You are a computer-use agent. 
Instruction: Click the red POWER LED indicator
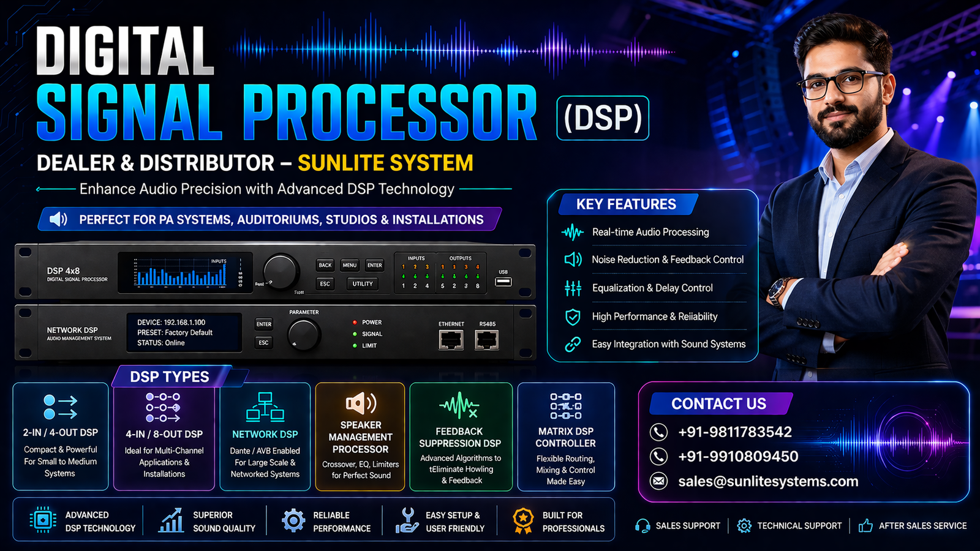point(355,322)
